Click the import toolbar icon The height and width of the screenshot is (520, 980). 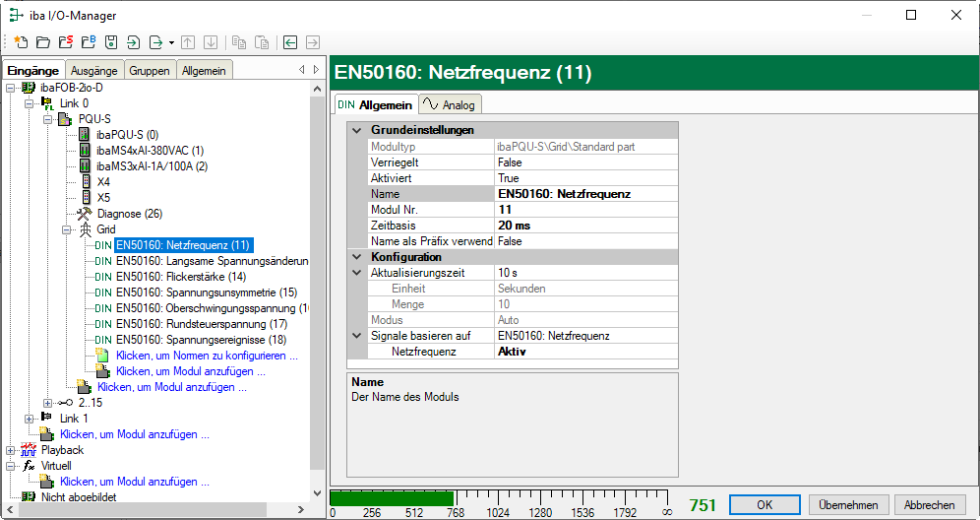pyautogui.click(x=134, y=42)
